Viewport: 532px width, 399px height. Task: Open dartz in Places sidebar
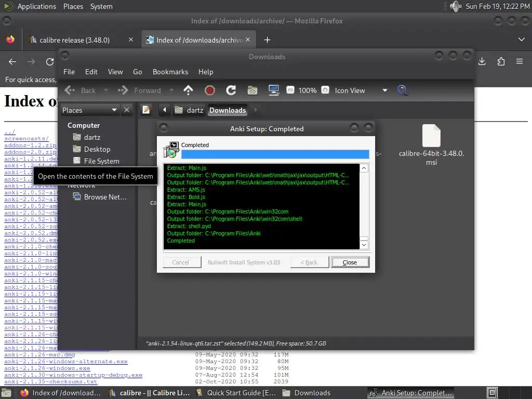tap(87, 137)
